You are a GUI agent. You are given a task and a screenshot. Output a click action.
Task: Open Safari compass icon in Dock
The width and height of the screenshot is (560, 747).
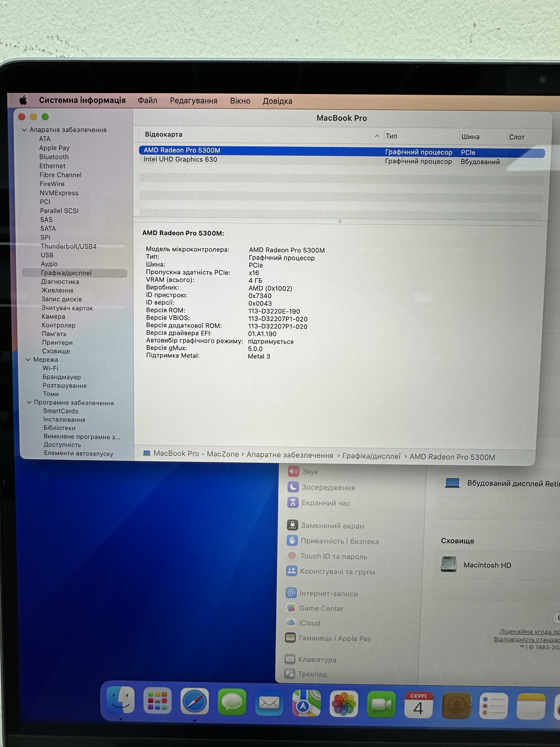(195, 701)
